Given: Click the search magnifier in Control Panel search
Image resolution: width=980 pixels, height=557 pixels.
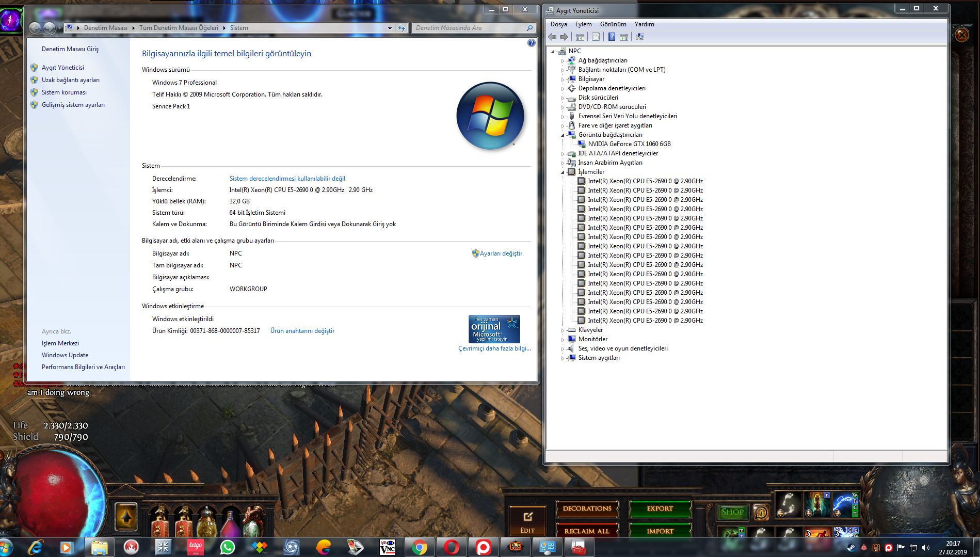Looking at the screenshot, I should pos(529,28).
